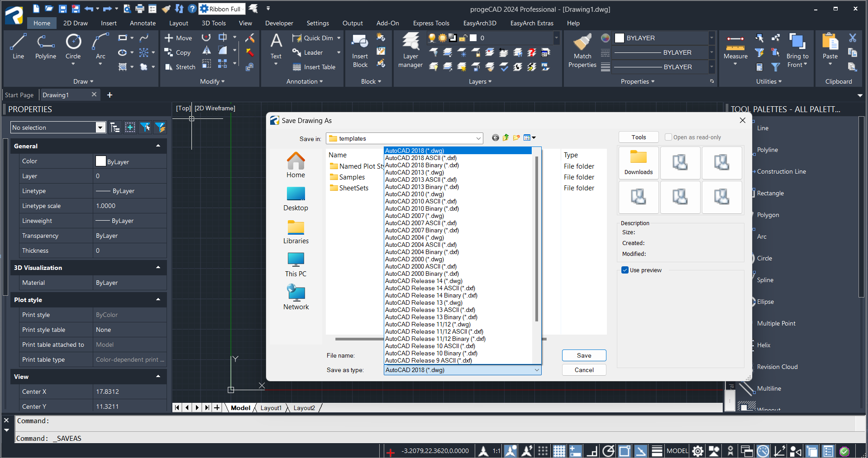Click the Save button

click(x=584, y=355)
